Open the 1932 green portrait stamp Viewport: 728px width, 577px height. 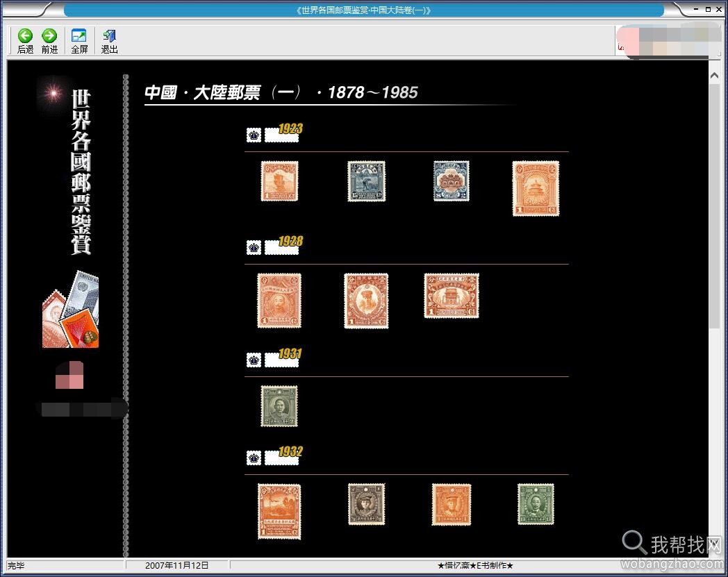click(x=536, y=504)
